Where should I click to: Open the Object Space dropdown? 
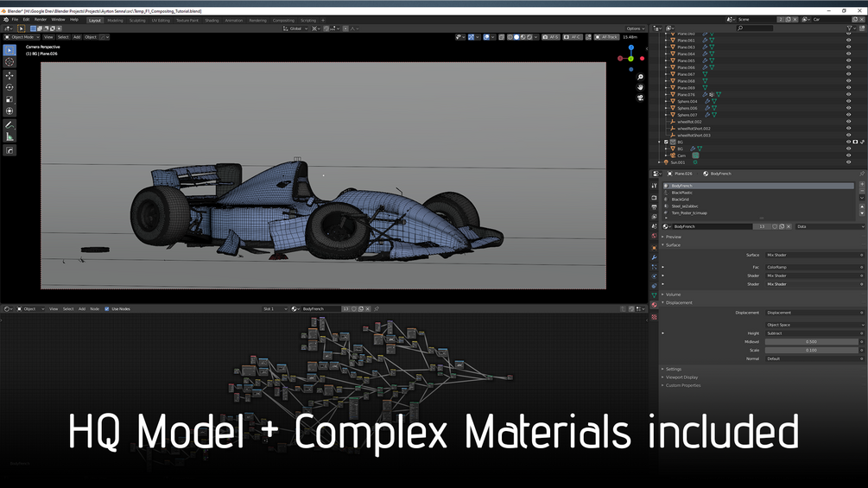pyautogui.click(x=814, y=325)
